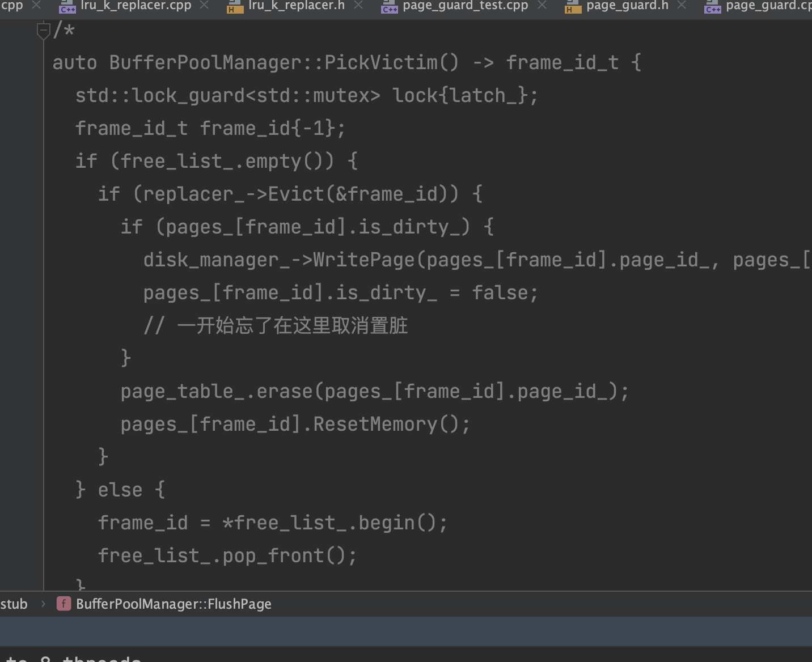Click the is_dirty_ check line
Viewport: 812px width, 662px height.
pyautogui.click(x=307, y=227)
